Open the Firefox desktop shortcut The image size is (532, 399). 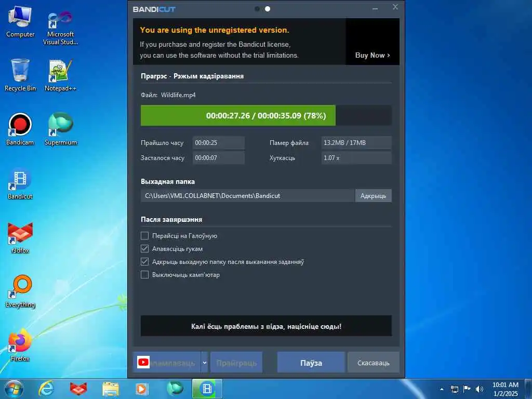tap(20, 345)
